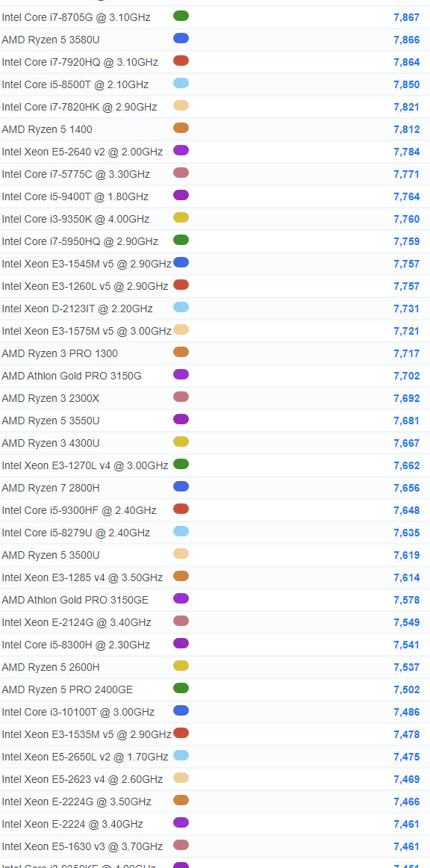430x868 pixels.
Task: Click the yellow swatch beside Core i3-9350K
Action: point(181,217)
